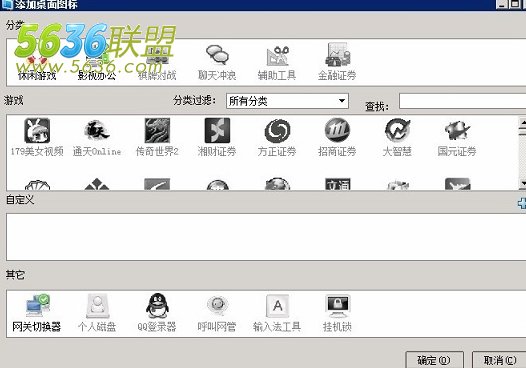Image resolution: width=526 pixels, height=368 pixels.
Task: Choose the 招商证券 icon
Action: coord(337,130)
